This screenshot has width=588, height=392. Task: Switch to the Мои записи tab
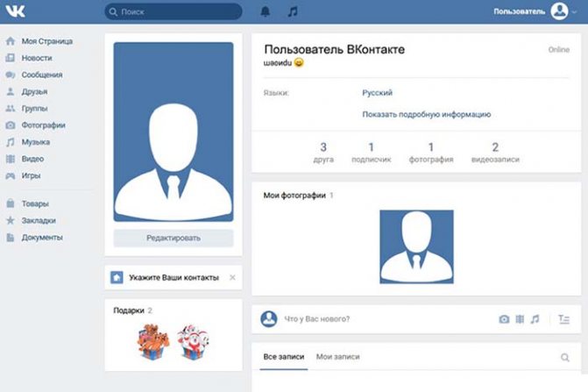tap(338, 357)
